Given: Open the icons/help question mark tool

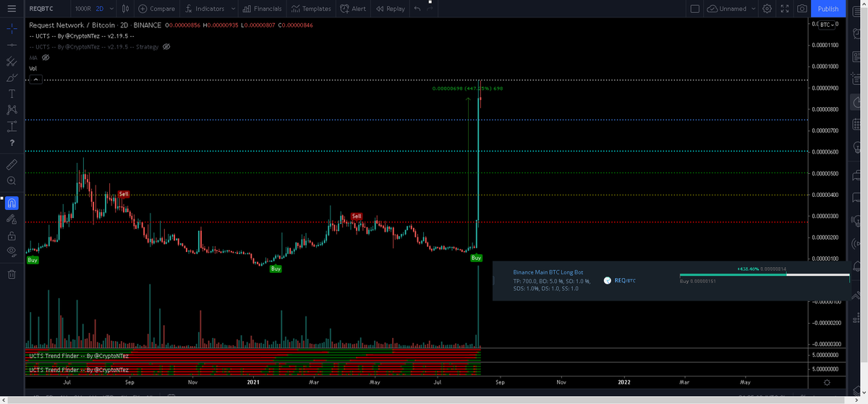Looking at the screenshot, I should pyautogui.click(x=12, y=143).
